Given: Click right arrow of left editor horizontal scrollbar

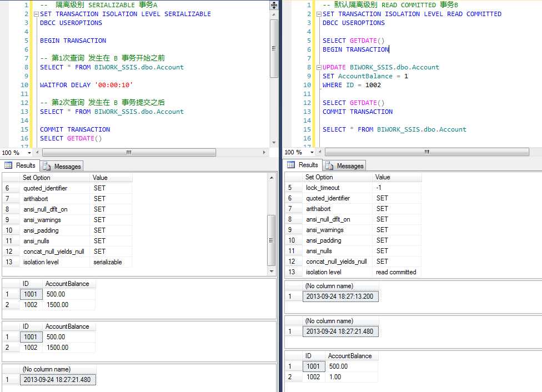Looking at the screenshot, I should click(x=264, y=152).
